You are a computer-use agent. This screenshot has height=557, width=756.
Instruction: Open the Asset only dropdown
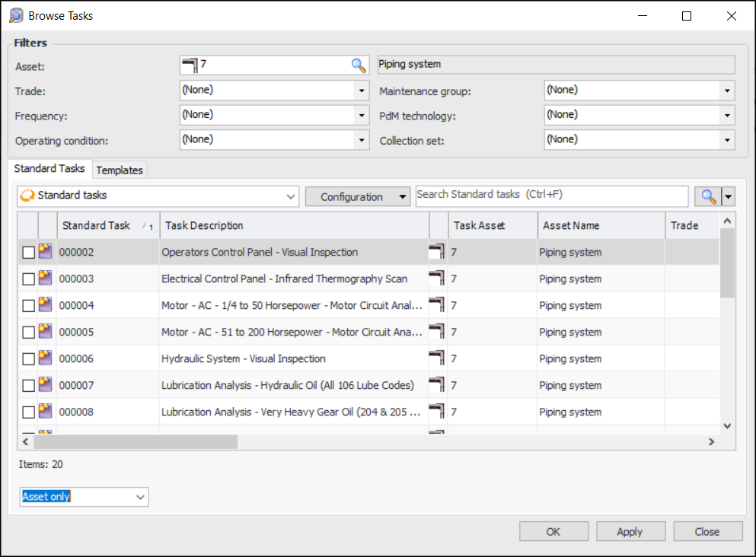tap(140, 497)
